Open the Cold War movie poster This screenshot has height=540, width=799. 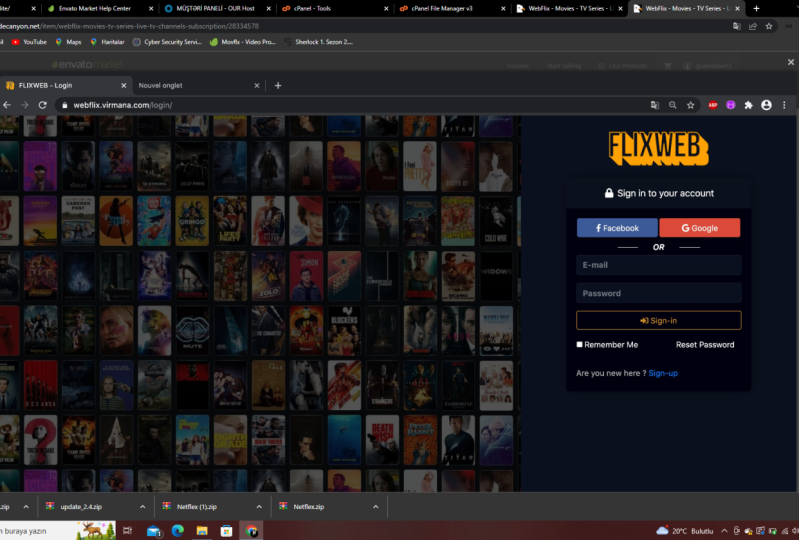point(496,221)
